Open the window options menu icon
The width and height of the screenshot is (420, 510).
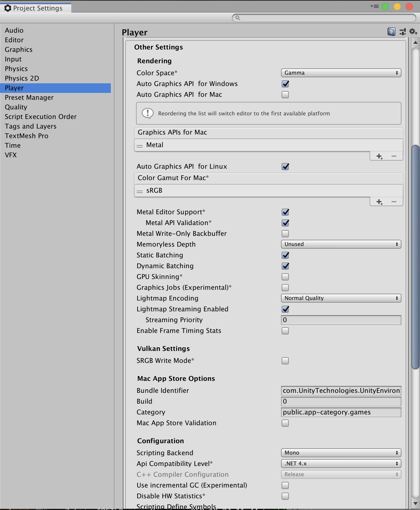(374, 6)
